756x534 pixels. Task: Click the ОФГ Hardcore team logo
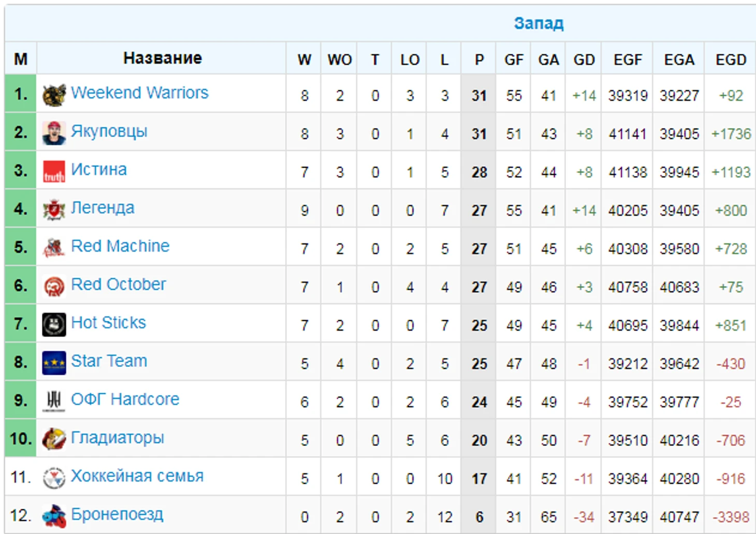[54, 402]
